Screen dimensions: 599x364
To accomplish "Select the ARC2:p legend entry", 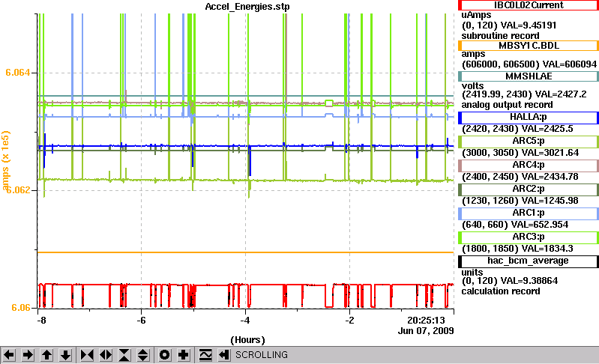I will [x=529, y=189].
